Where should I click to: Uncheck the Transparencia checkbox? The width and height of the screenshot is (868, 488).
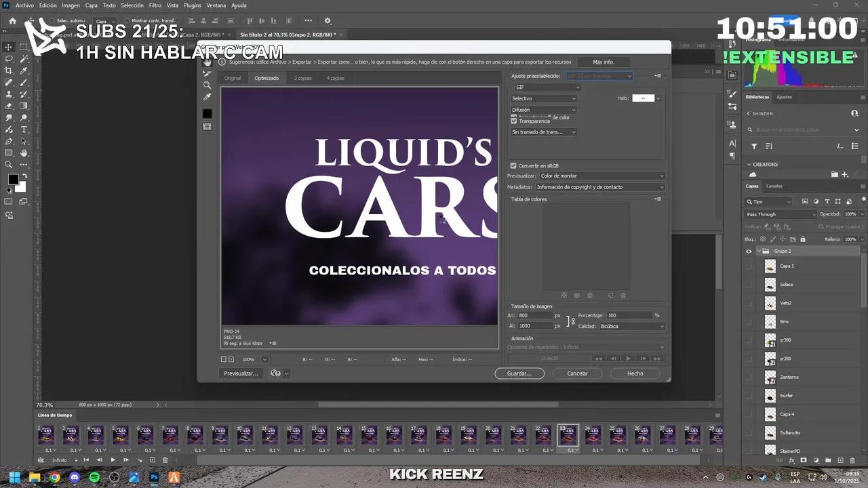pyautogui.click(x=513, y=121)
